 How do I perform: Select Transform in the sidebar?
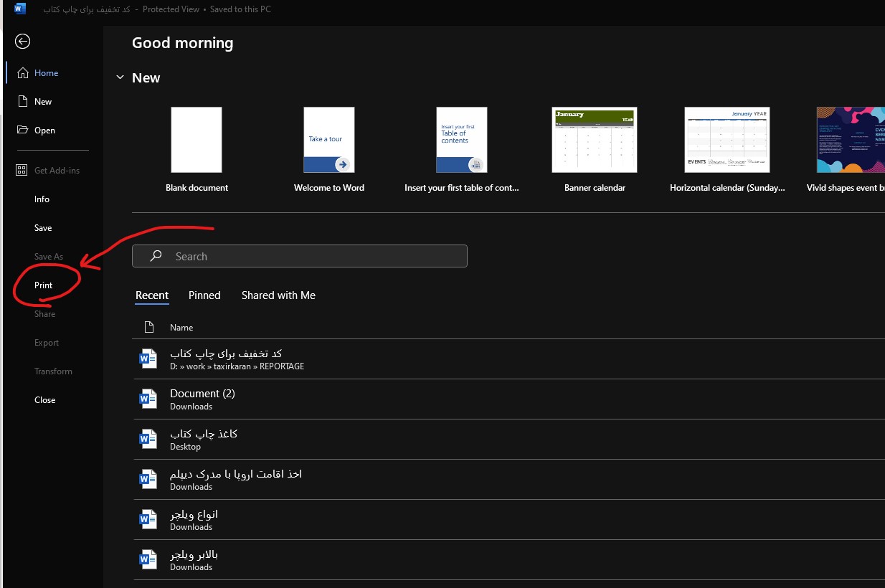tap(53, 371)
